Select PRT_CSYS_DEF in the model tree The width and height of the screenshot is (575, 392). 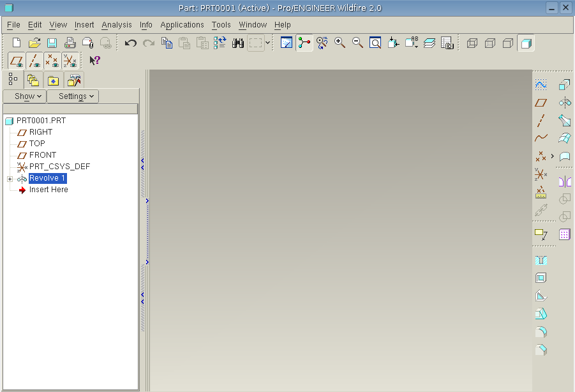59,167
